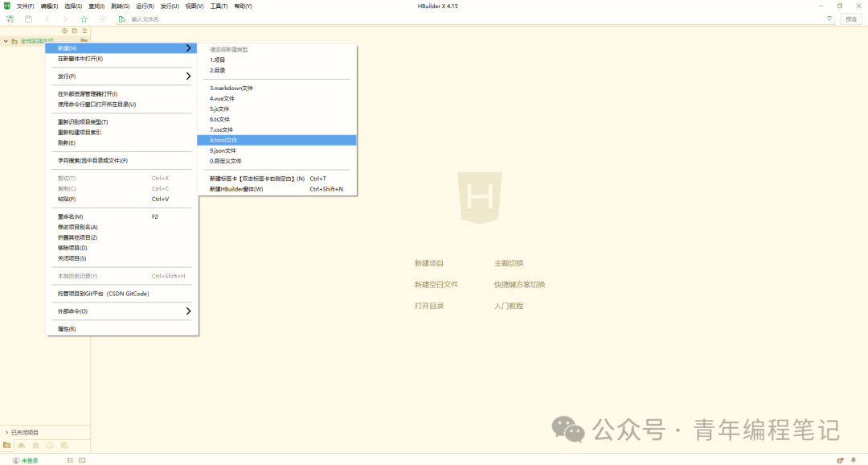Image resolution: width=868 pixels, height=465 pixels.
Task: Click the save file toolbar icon
Action: click(x=28, y=19)
